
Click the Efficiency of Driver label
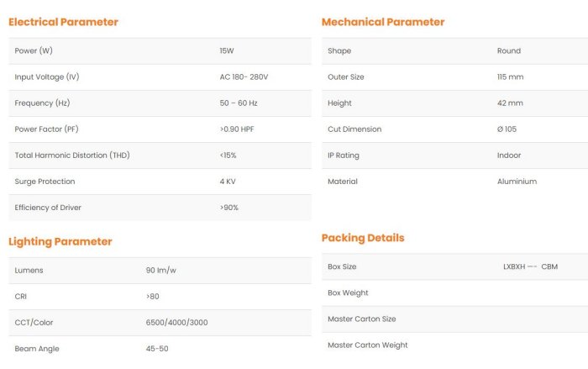pyautogui.click(x=48, y=208)
